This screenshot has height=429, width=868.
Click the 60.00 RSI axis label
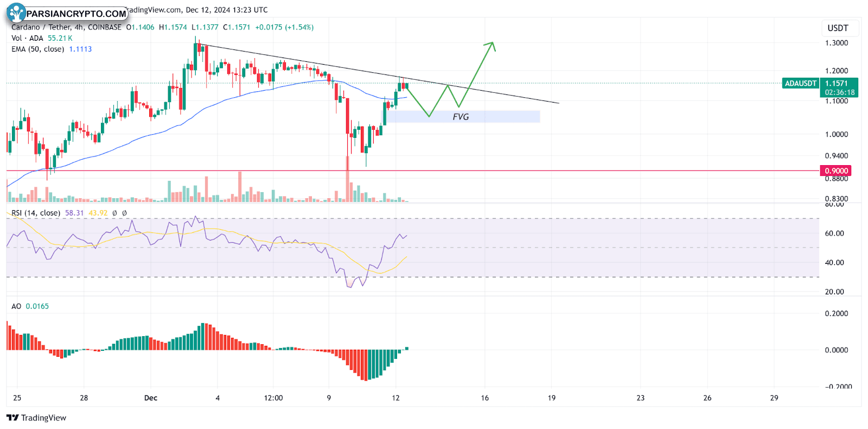(834, 234)
